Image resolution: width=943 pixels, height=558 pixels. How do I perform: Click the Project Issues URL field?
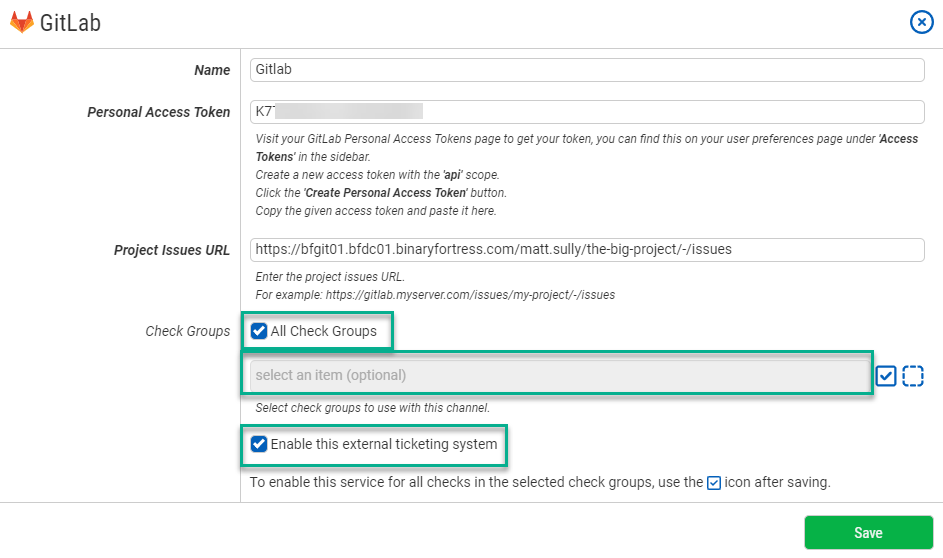(587, 250)
